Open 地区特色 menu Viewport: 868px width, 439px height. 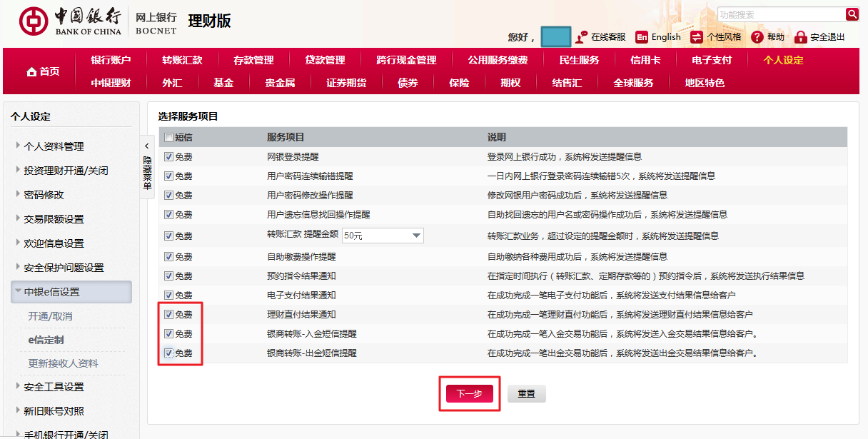[x=705, y=83]
